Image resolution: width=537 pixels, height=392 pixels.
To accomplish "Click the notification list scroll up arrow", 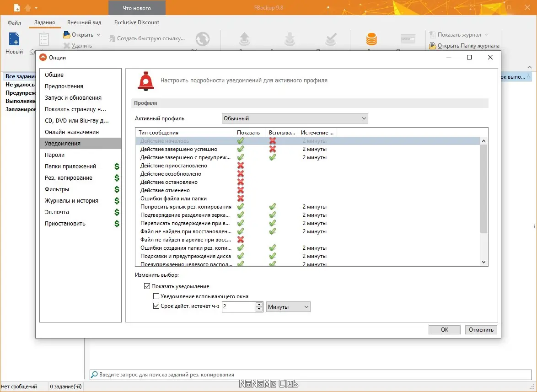I will [x=483, y=141].
